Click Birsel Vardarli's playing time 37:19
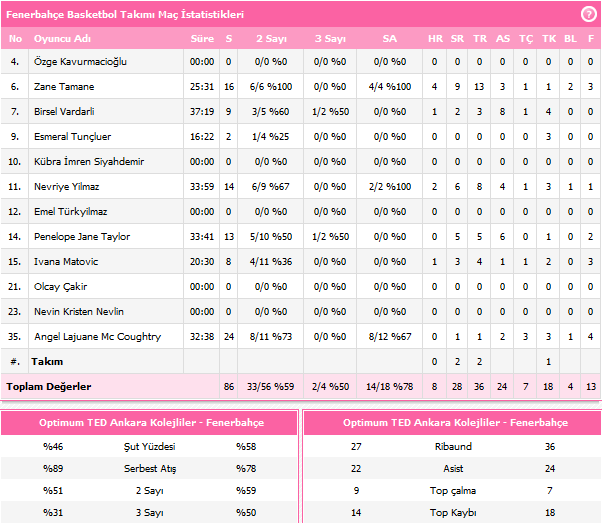Viewport: 602px width, 523px height. tap(202, 111)
